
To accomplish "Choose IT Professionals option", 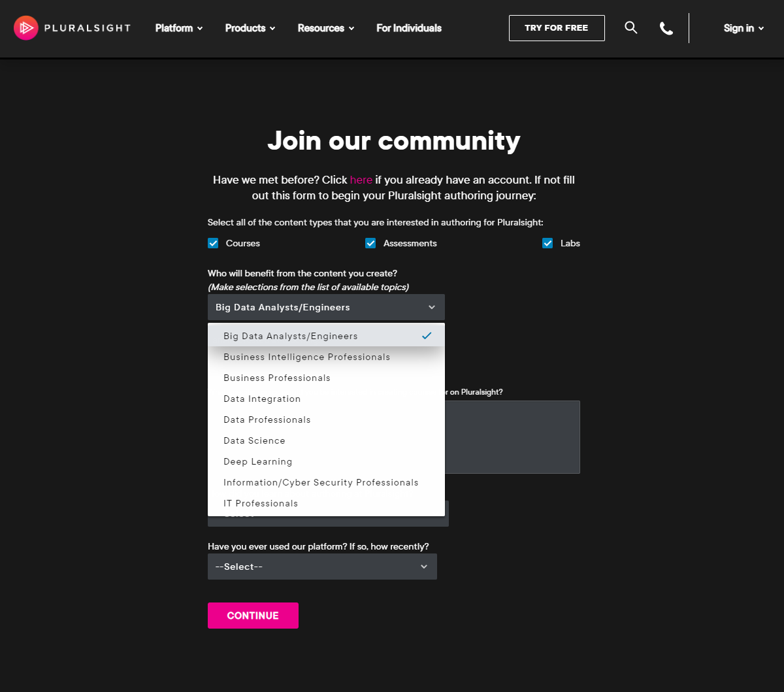I will pyautogui.click(x=326, y=503).
